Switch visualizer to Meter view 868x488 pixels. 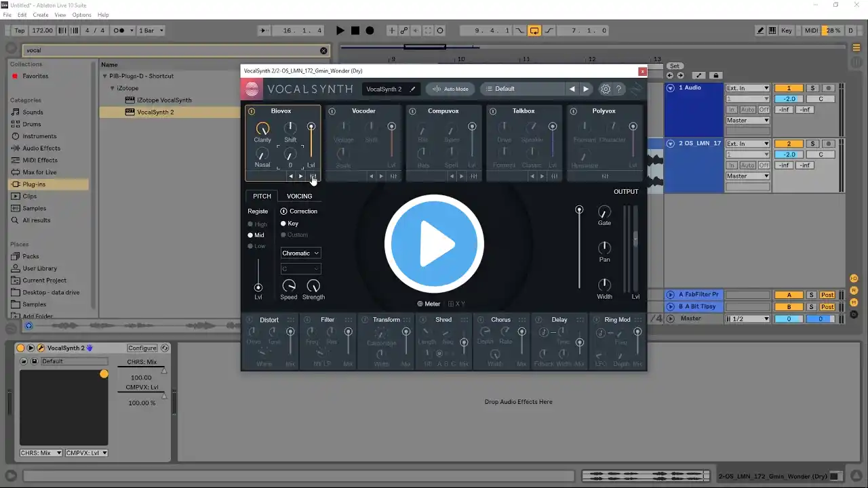[x=429, y=304]
